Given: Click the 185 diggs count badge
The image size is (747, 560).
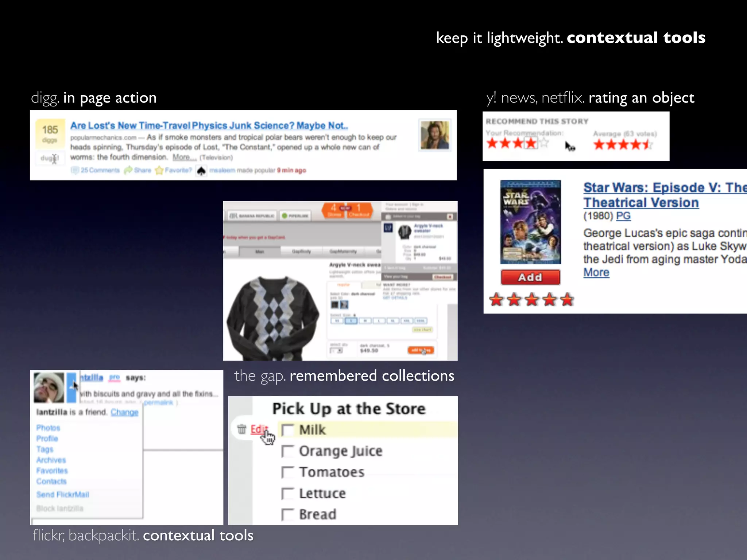Looking at the screenshot, I should [50, 133].
